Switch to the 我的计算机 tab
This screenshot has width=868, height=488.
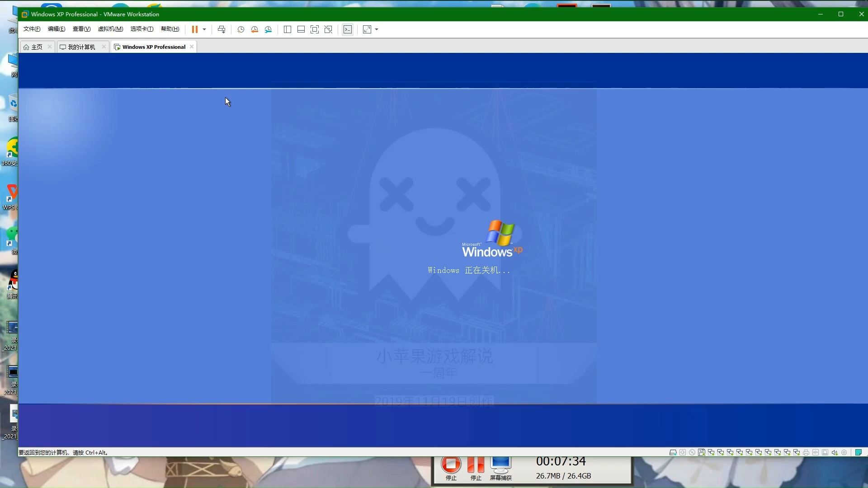point(81,47)
